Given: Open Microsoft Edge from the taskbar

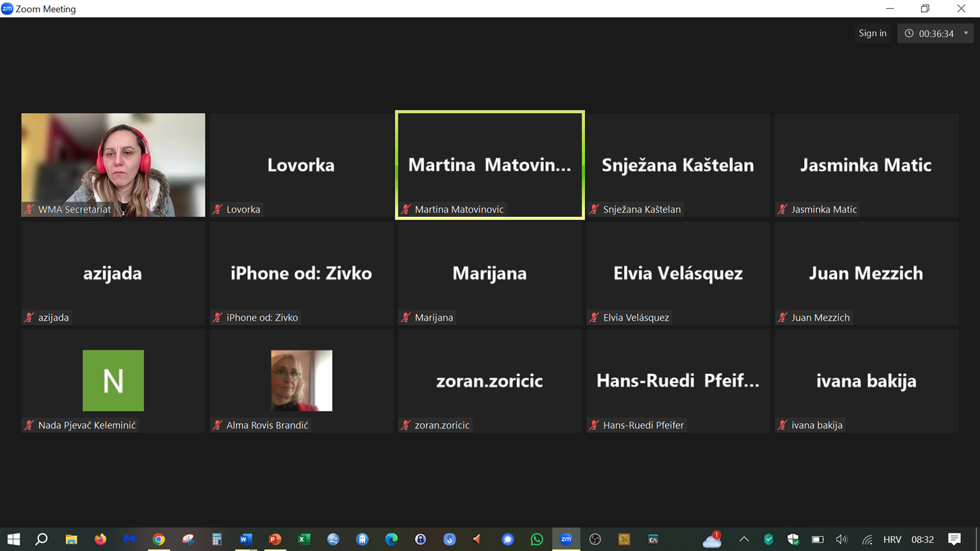Looking at the screenshot, I should tap(391, 539).
